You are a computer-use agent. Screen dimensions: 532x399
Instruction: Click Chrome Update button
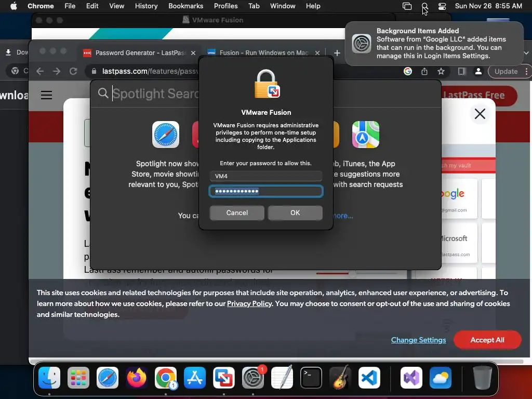[506, 71]
